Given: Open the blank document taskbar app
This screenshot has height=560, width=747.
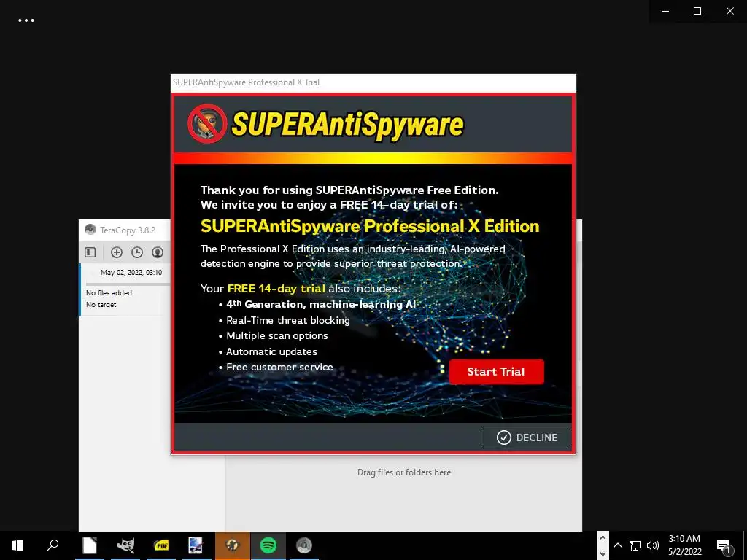Looking at the screenshot, I should [x=90, y=545].
